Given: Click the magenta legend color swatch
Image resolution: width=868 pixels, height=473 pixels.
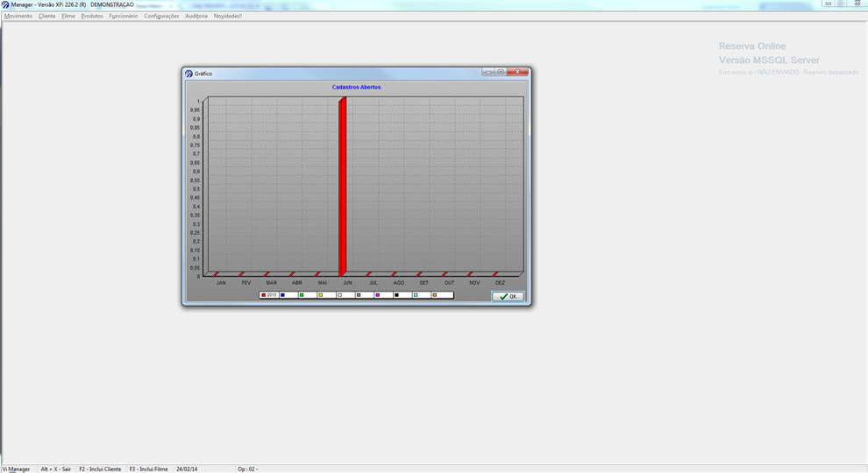Looking at the screenshot, I should (x=377, y=295).
